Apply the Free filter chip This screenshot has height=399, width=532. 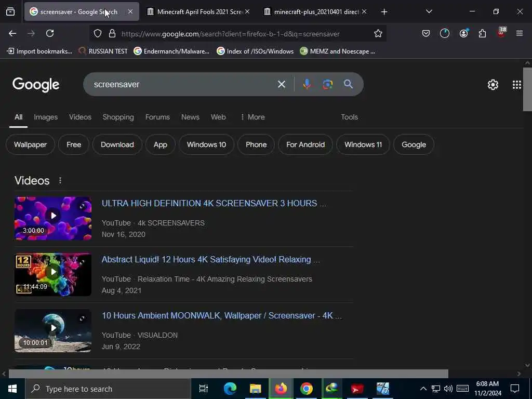[74, 144]
